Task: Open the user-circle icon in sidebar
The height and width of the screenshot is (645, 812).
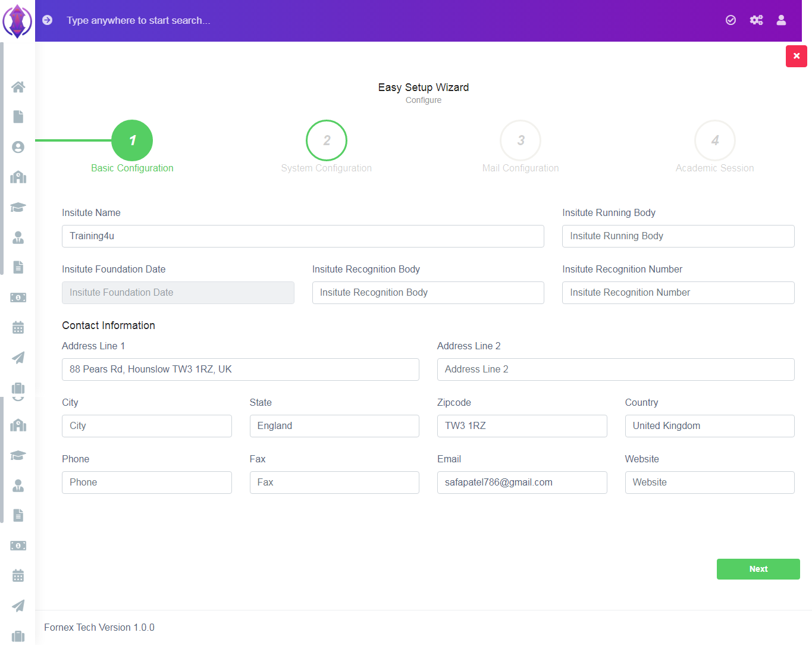Action: point(18,147)
